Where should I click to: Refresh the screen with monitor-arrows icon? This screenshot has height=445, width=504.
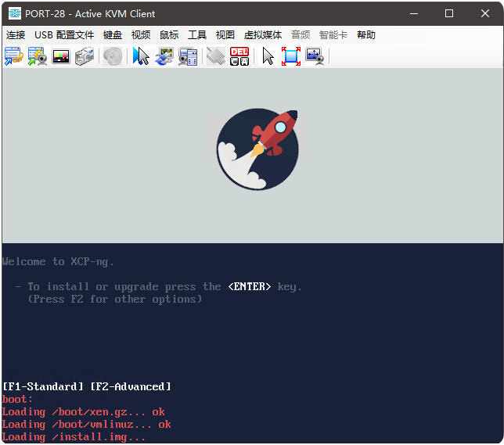(x=164, y=56)
